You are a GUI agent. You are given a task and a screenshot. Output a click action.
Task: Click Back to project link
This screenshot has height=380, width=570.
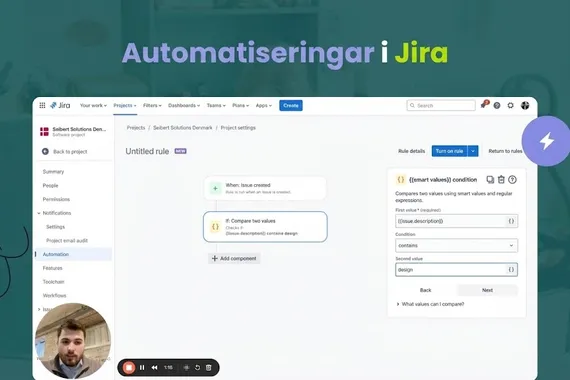click(70, 152)
